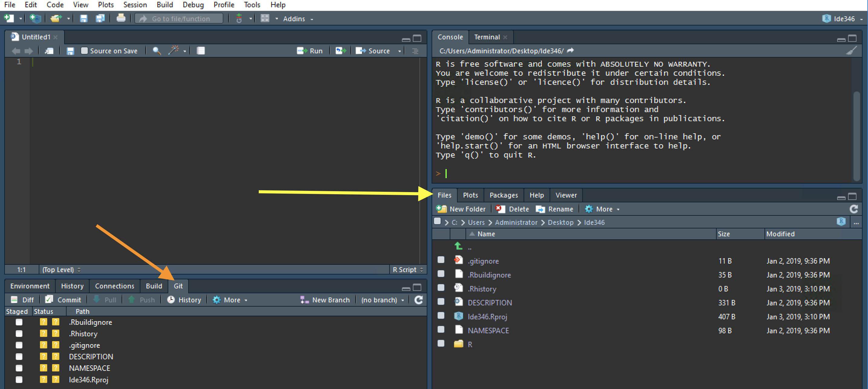Switch to the Connections tab
Image resolution: width=868 pixels, height=389 pixels.
[x=115, y=286]
